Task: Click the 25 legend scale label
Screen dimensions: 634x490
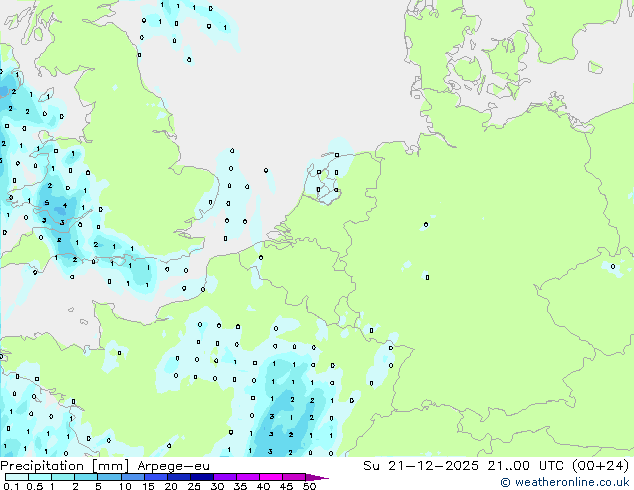Action: [x=194, y=486]
